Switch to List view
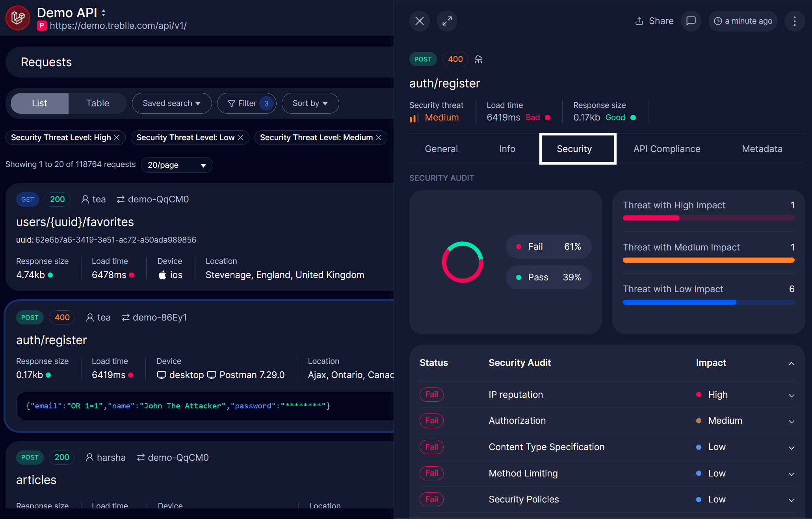 [x=39, y=103]
